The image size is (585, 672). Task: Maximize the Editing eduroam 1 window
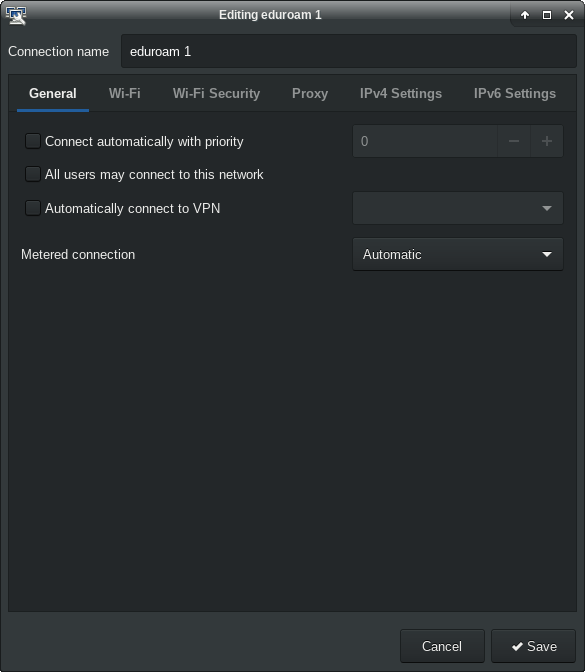pos(547,15)
